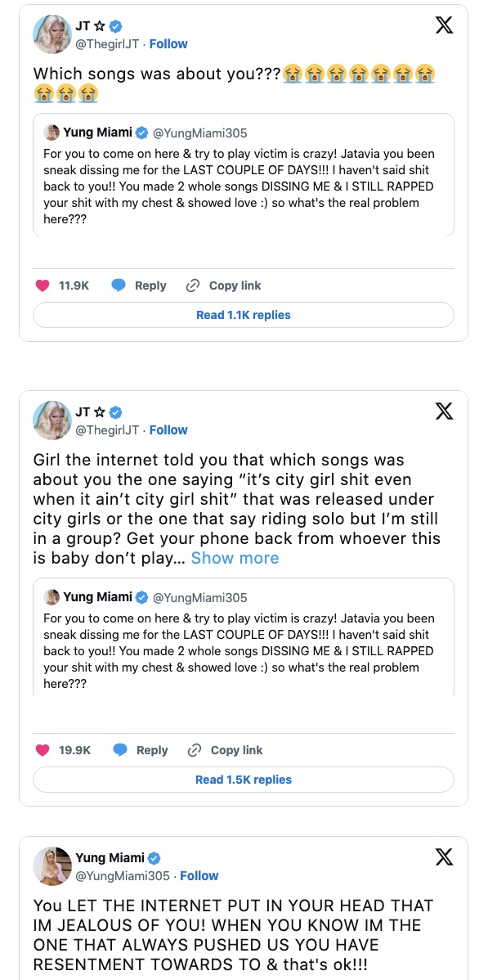
Task: Open Read 1.5K replies
Action: pyautogui.click(x=243, y=780)
